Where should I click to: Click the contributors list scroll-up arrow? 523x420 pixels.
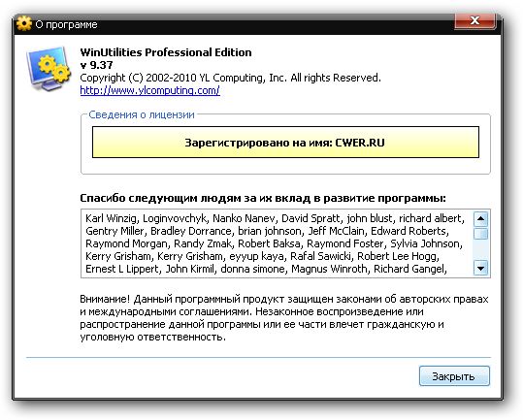point(480,218)
